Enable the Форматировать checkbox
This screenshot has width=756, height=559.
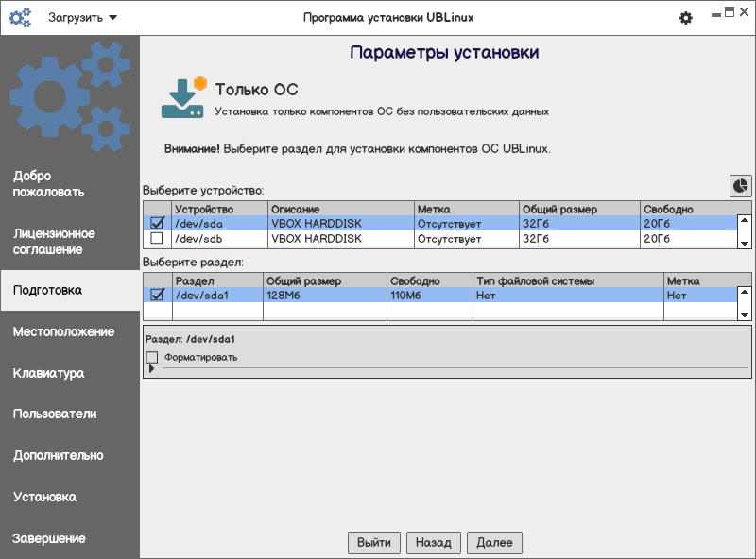(x=152, y=357)
